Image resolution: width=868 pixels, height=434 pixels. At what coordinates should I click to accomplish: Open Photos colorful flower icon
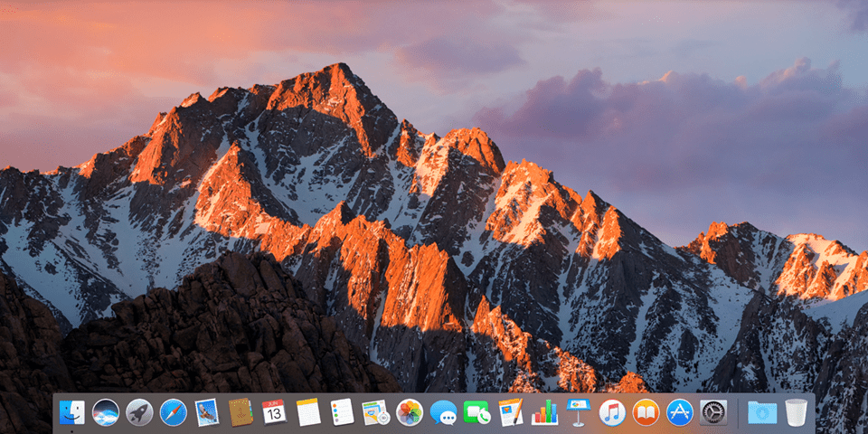[410, 412]
